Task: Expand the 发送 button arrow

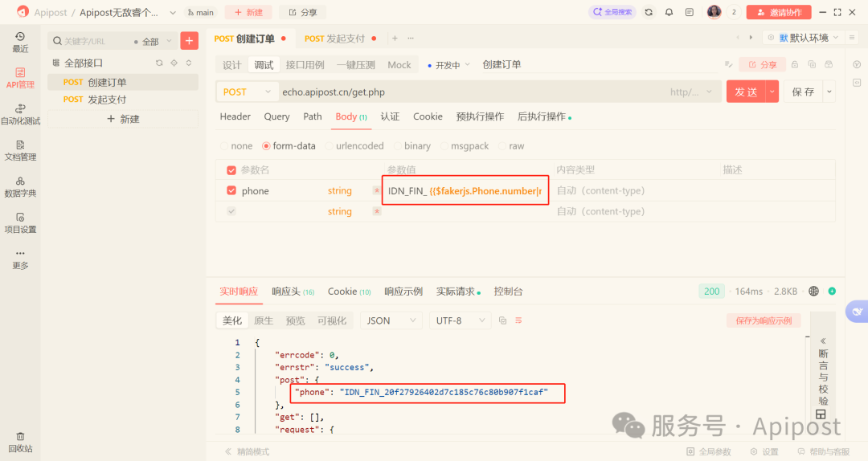Action: point(772,92)
